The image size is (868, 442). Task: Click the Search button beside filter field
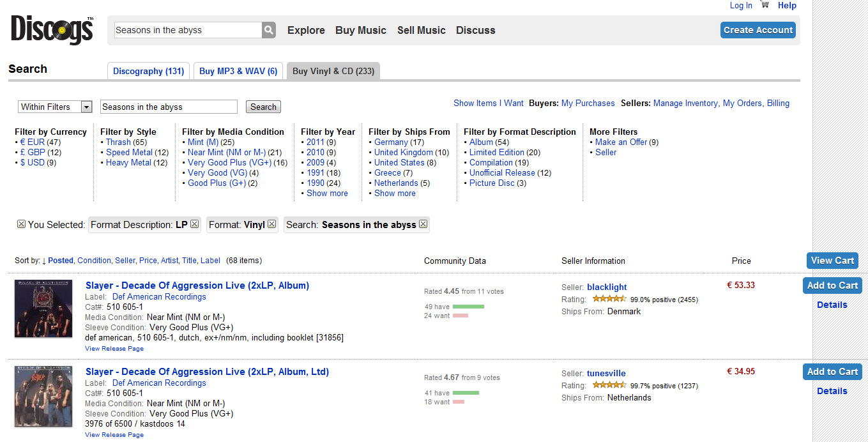263,107
